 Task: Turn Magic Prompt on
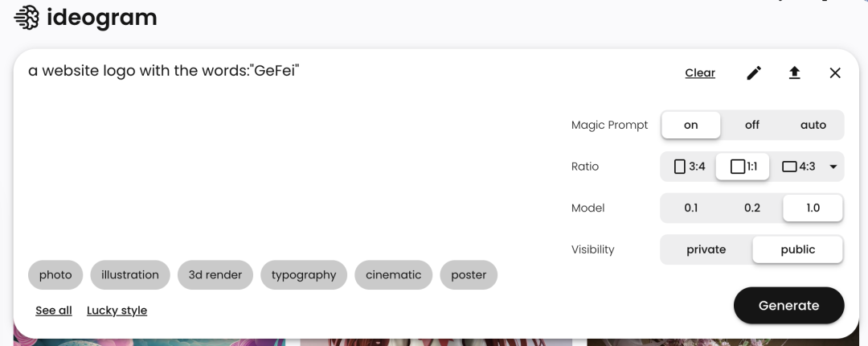690,125
